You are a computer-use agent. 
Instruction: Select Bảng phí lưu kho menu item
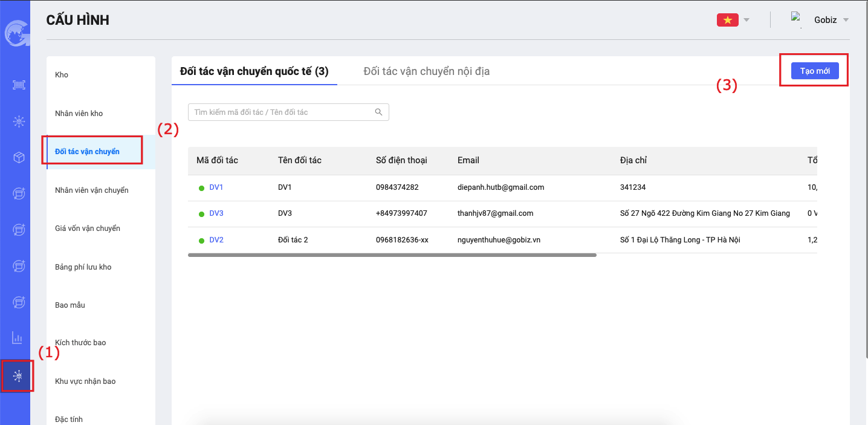coord(83,267)
